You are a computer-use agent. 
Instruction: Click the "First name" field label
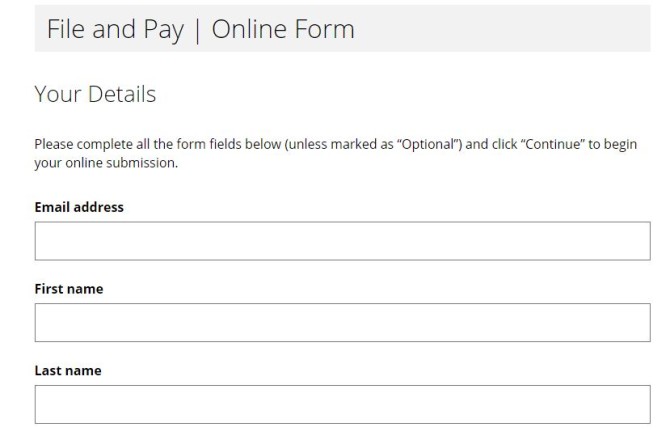coord(69,289)
